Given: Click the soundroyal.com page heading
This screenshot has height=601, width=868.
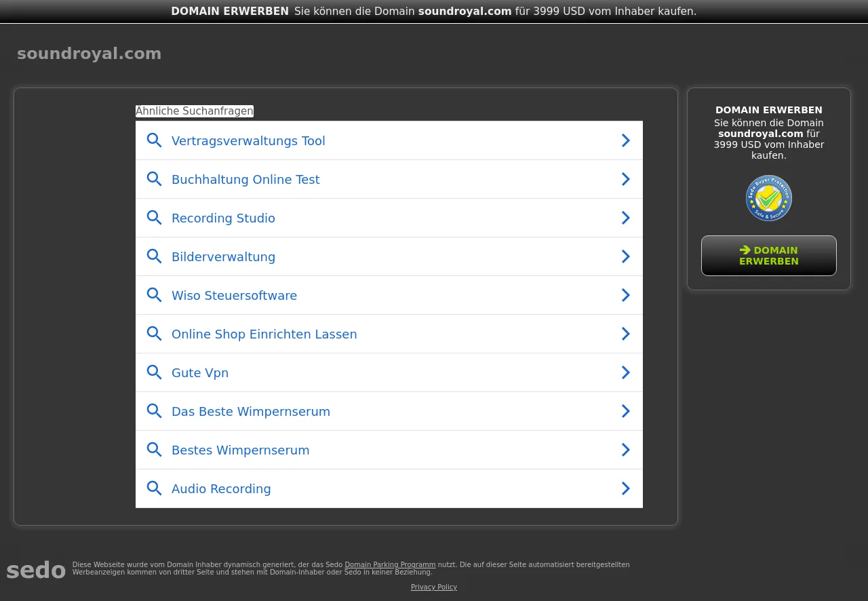Looking at the screenshot, I should click(90, 54).
